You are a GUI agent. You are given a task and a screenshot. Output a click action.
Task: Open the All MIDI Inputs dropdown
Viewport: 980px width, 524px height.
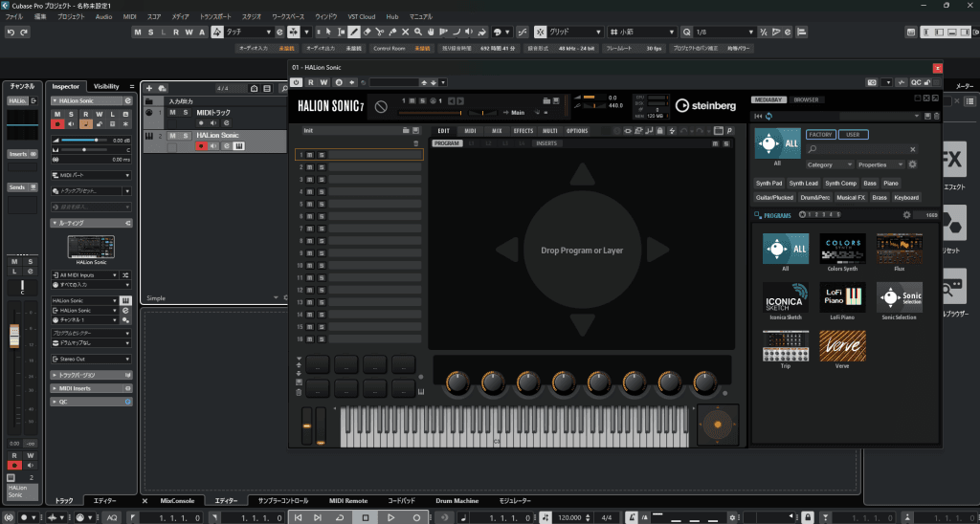(x=85, y=274)
